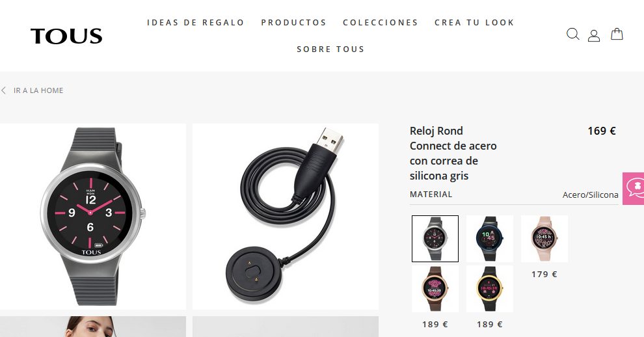This screenshot has height=337, width=644.
Task: Open the shopping bag icon
Action: tap(617, 34)
